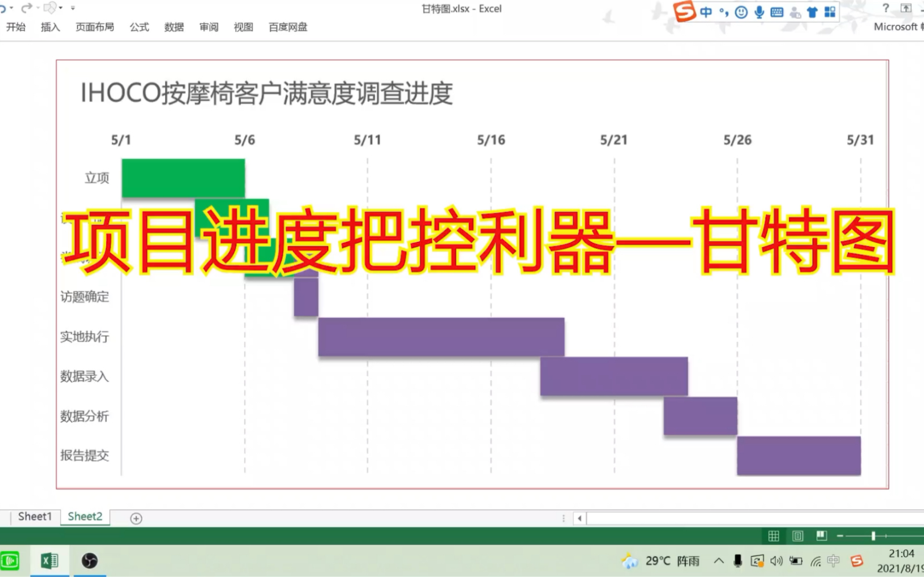Open the Sogou toolbox grid icon

click(x=830, y=12)
